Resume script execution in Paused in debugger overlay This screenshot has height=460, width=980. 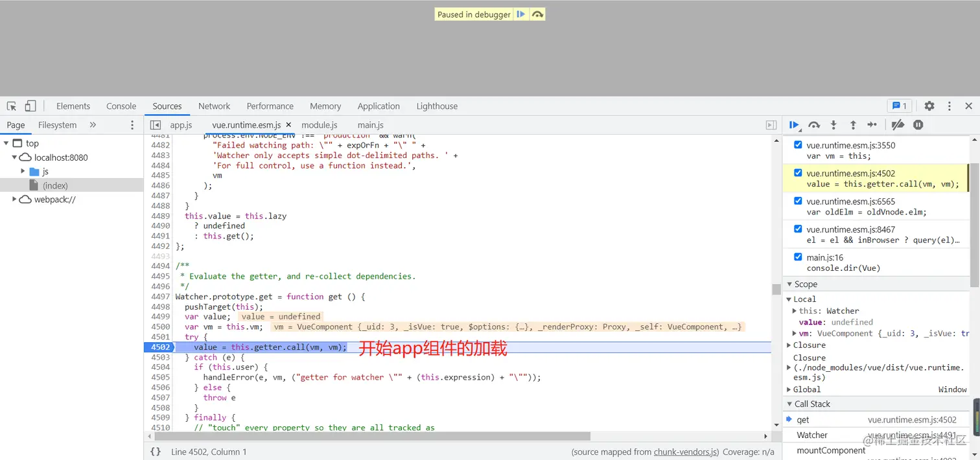(521, 14)
